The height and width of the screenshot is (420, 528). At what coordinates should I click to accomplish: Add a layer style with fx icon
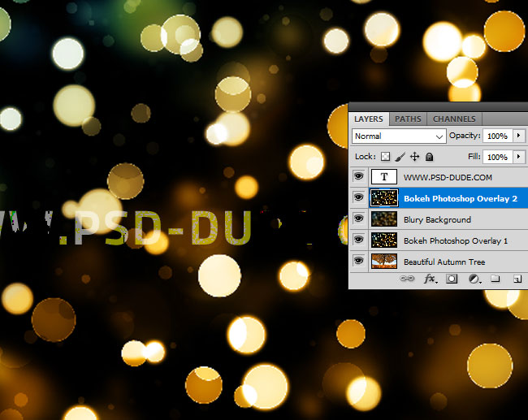(x=430, y=279)
